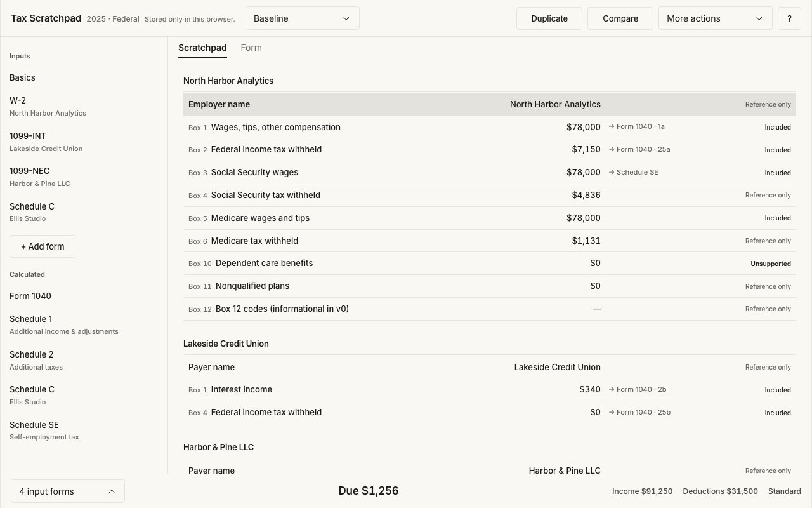Click the Box 1 wages value $78,000
812x508 pixels.
tap(583, 127)
